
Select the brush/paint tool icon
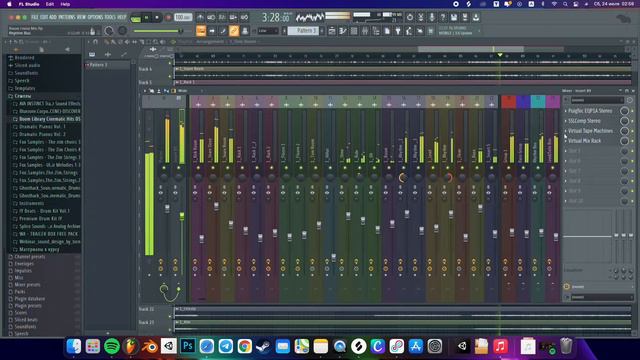point(223,31)
